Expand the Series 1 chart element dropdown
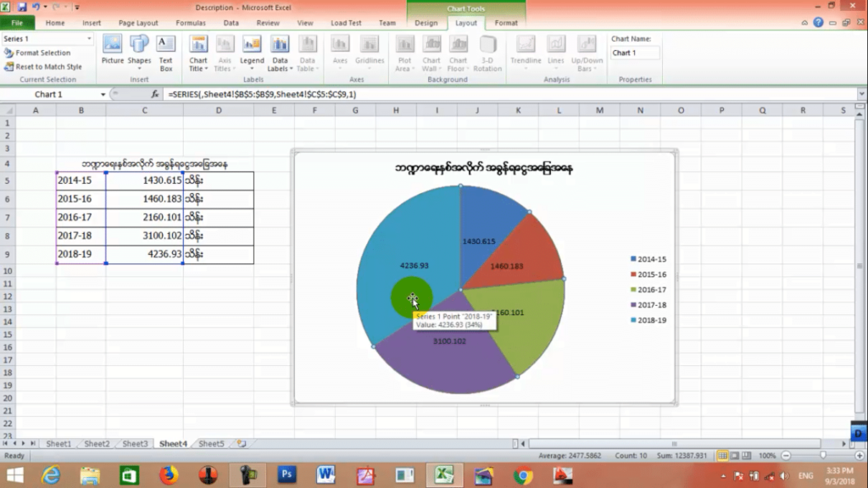Image resolution: width=868 pixels, height=488 pixels. click(89, 39)
